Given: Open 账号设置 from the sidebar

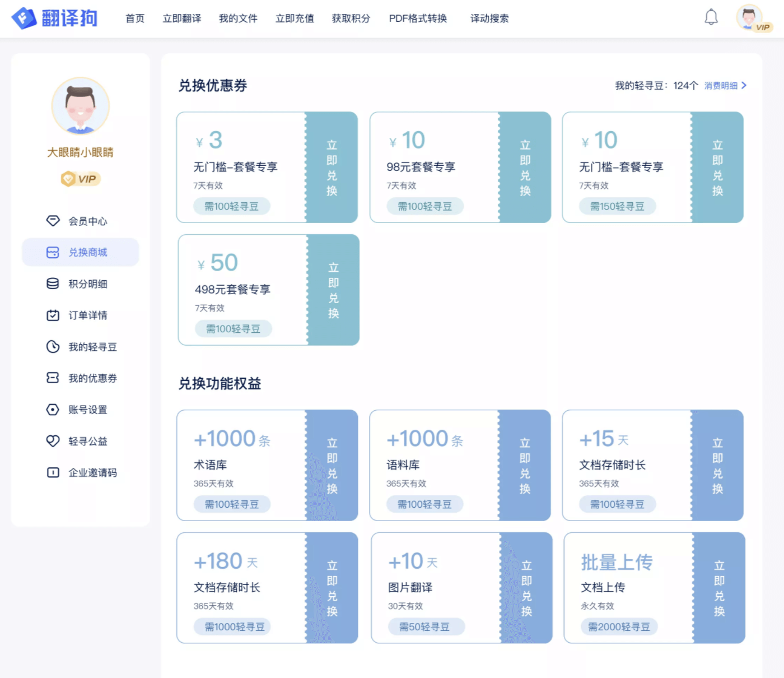Looking at the screenshot, I should coord(87,410).
